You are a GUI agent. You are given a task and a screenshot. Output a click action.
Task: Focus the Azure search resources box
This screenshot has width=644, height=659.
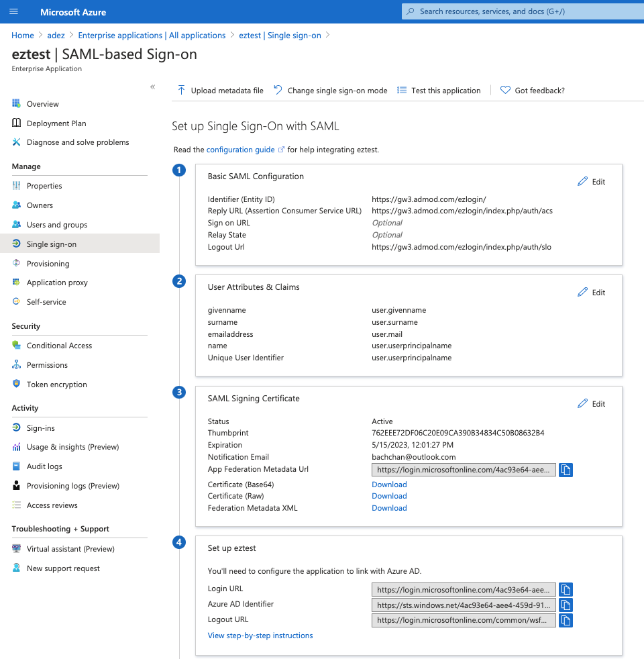pos(523,11)
